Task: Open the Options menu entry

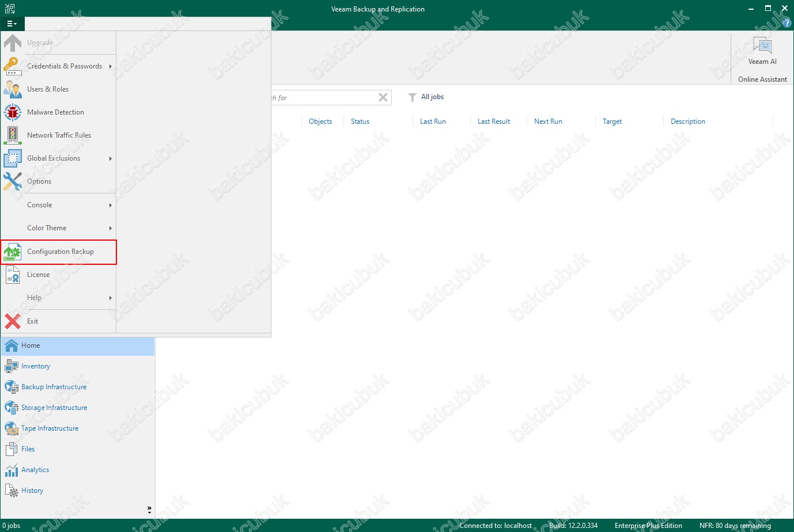Action: click(x=59, y=181)
